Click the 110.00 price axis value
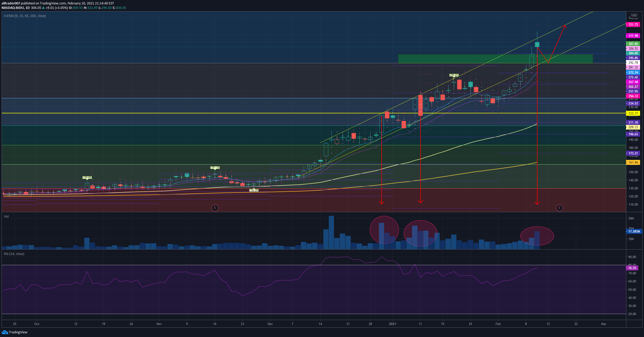 633,205
